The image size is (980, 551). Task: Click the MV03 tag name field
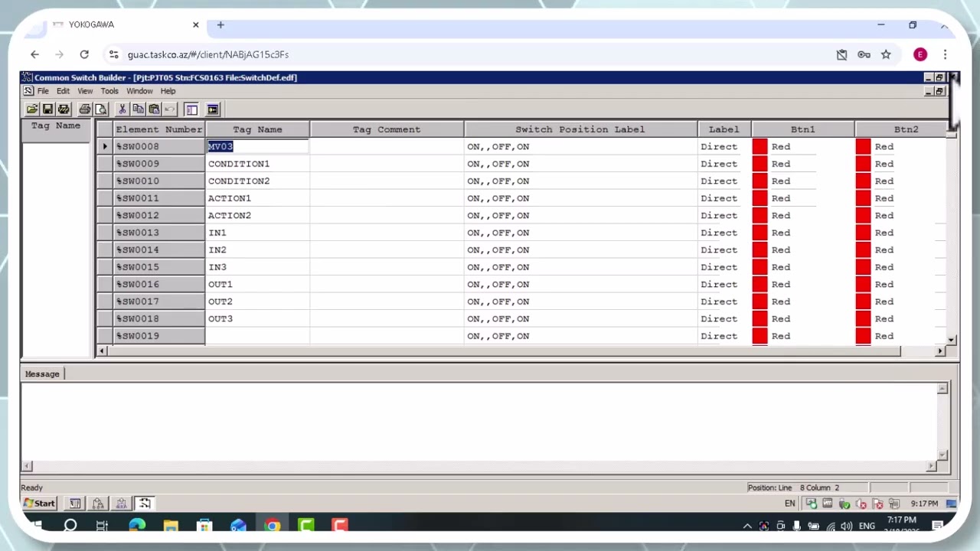coord(257,147)
